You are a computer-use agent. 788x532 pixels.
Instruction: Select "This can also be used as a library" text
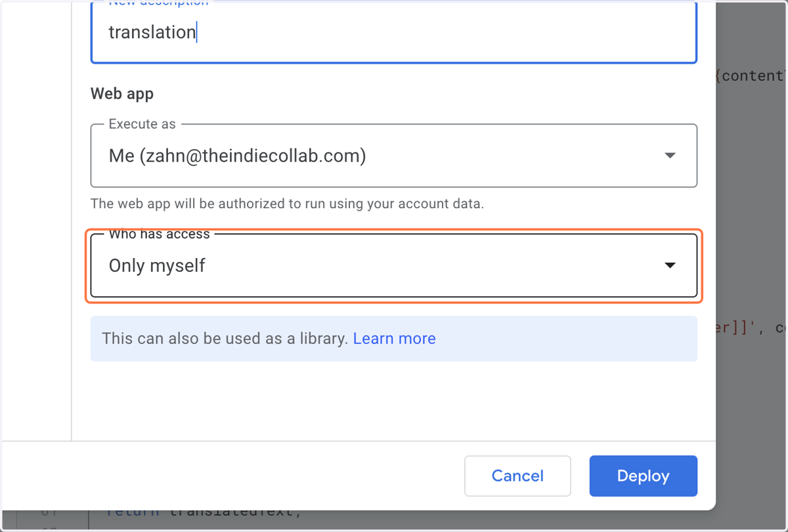click(225, 339)
